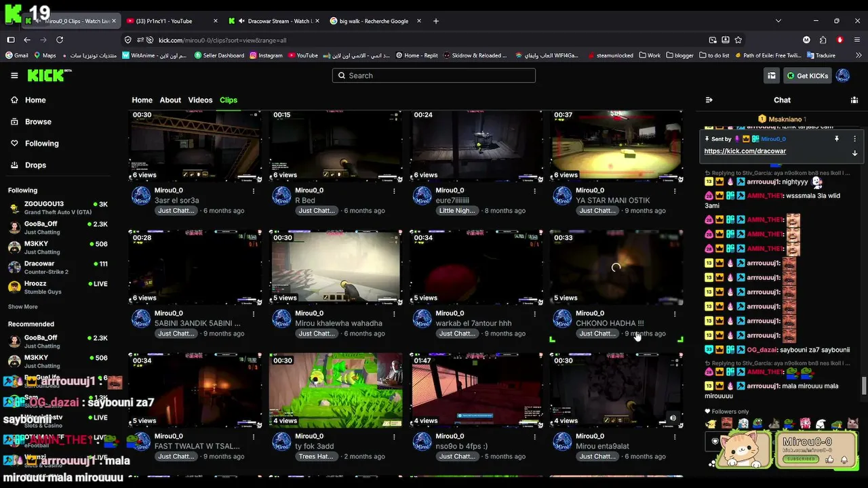Open the Instagram bookmark
Image resolution: width=868 pixels, height=488 pixels.
[266, 56]
